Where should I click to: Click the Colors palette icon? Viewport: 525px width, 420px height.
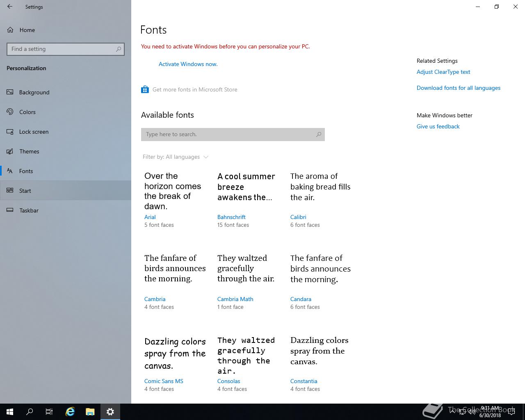pyautogui.click(x=10, y=112)
